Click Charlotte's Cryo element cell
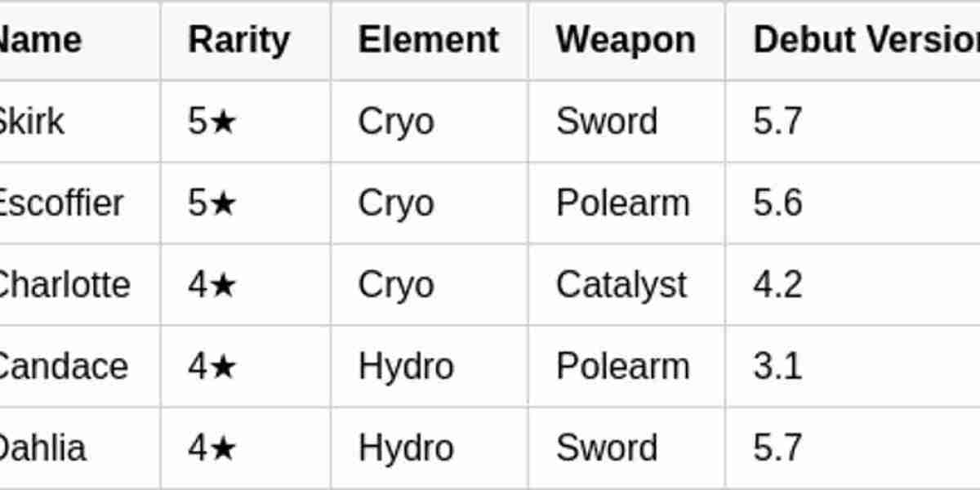This screenshot has width=980, height=490. click(x=395, y=285)
